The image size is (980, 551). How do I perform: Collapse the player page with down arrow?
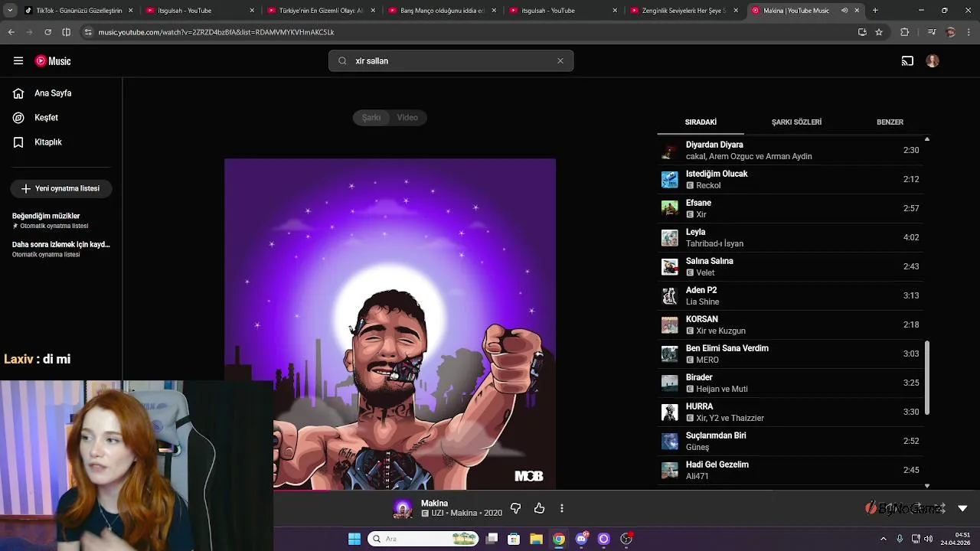pos(962,508)
